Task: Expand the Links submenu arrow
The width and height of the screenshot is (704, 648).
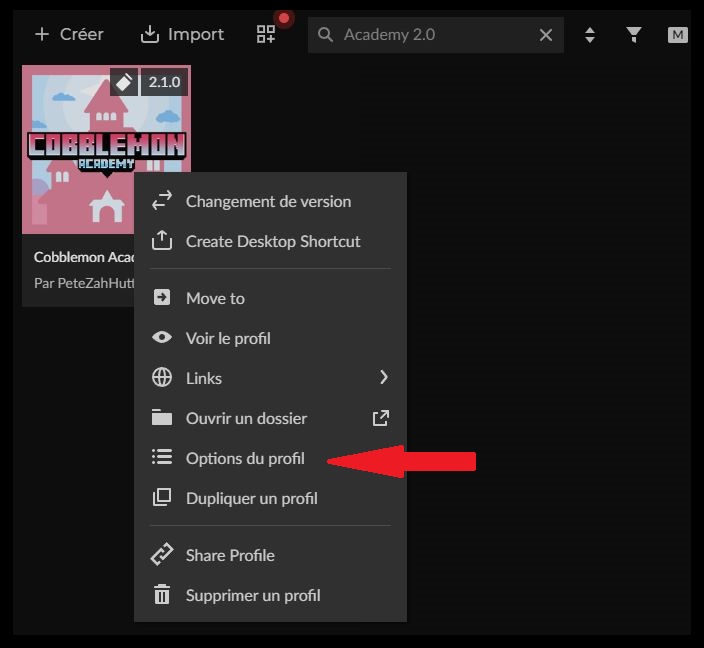Action: (x=383, y=378)
